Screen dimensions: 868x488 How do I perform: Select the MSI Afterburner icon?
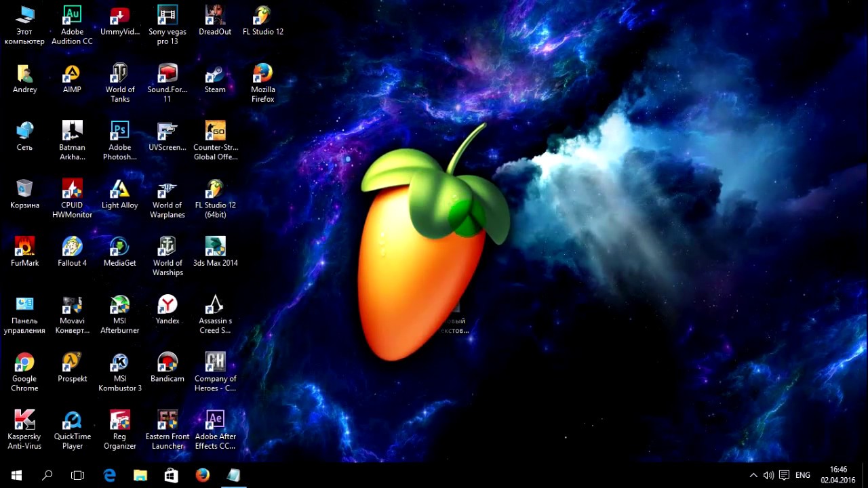120,314
